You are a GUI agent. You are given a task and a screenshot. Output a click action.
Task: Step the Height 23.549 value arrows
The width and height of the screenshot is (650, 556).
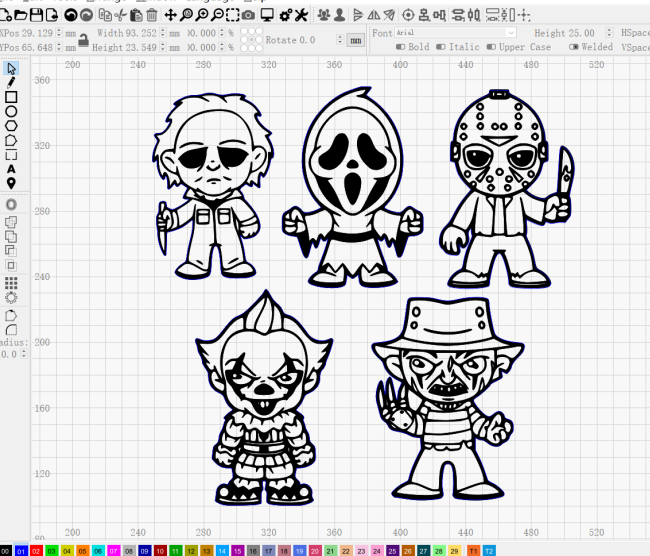tap(163, 47)
